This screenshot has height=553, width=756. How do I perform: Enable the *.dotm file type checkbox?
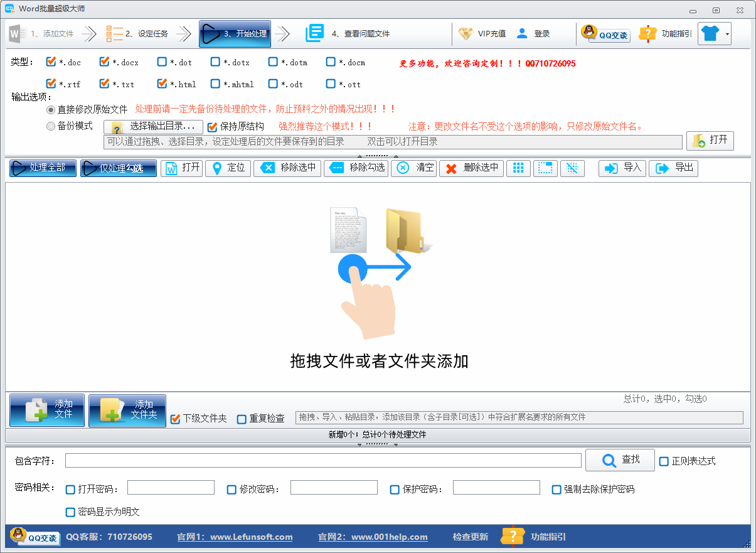(x=273, y=62)
